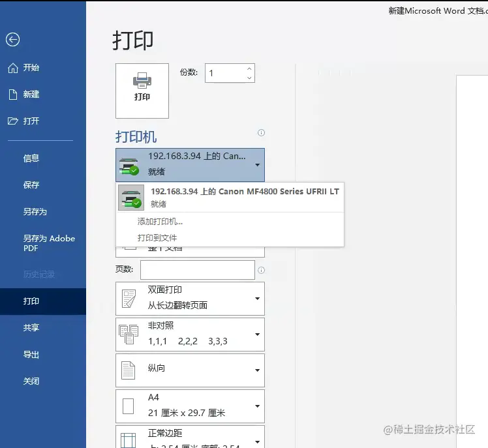This screenshot has width=488, height=448.
Task: Click the white print preview page
Action: click(472, 261)
